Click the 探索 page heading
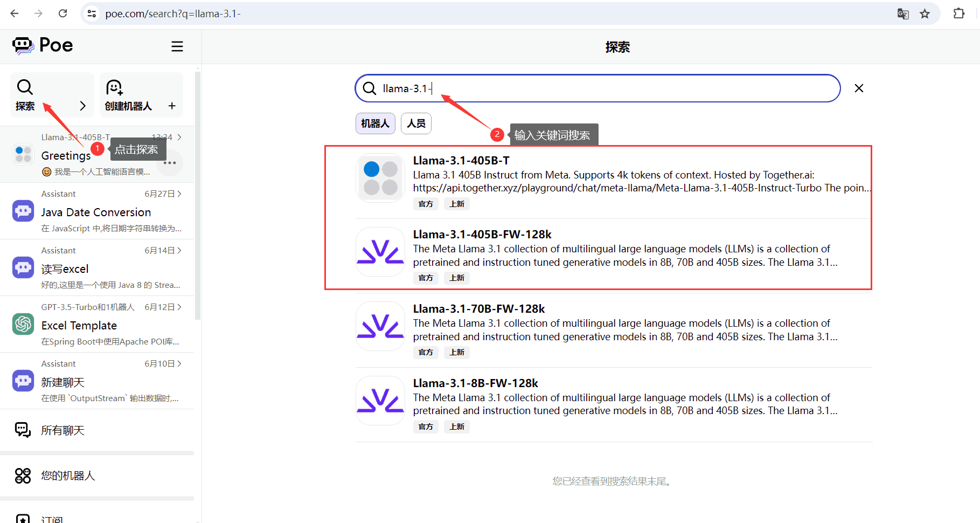Image resolution: width=980 pixels, height=523 pixels. click(x=617, y=47)
